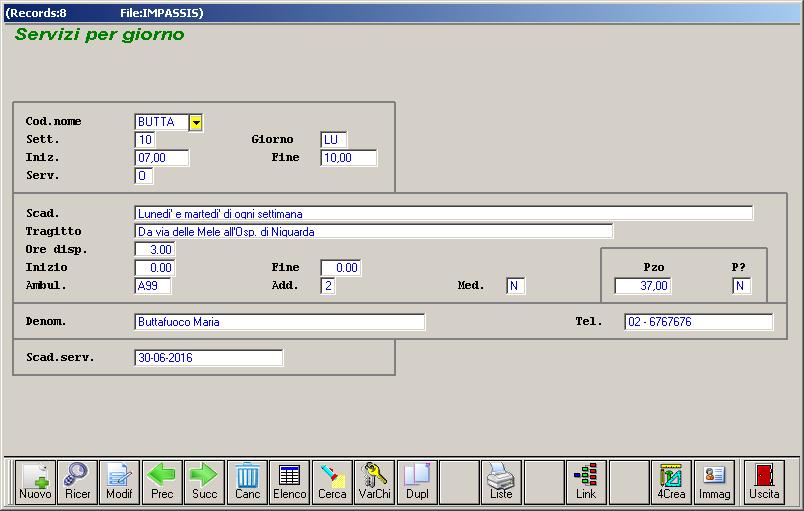This screenshot has width=804, height=511.
Task: Click the Med. field showing N
Action: click(x=515, y=285)
